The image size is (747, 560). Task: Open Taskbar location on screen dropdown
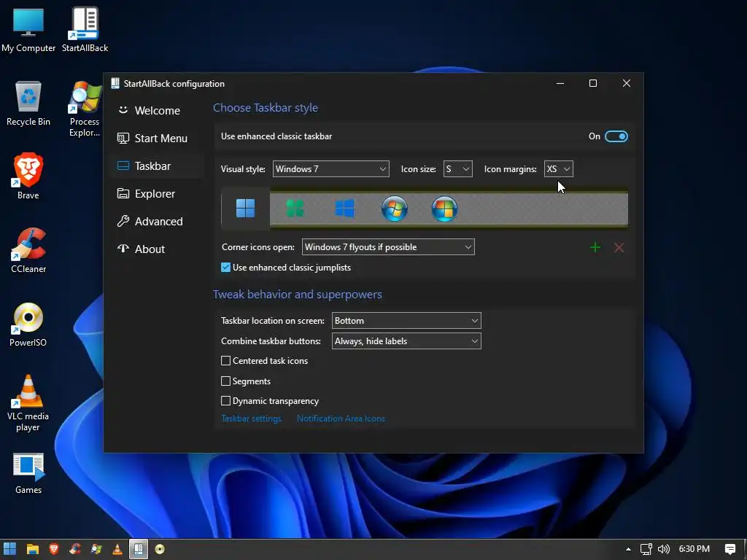pos(406,321)
